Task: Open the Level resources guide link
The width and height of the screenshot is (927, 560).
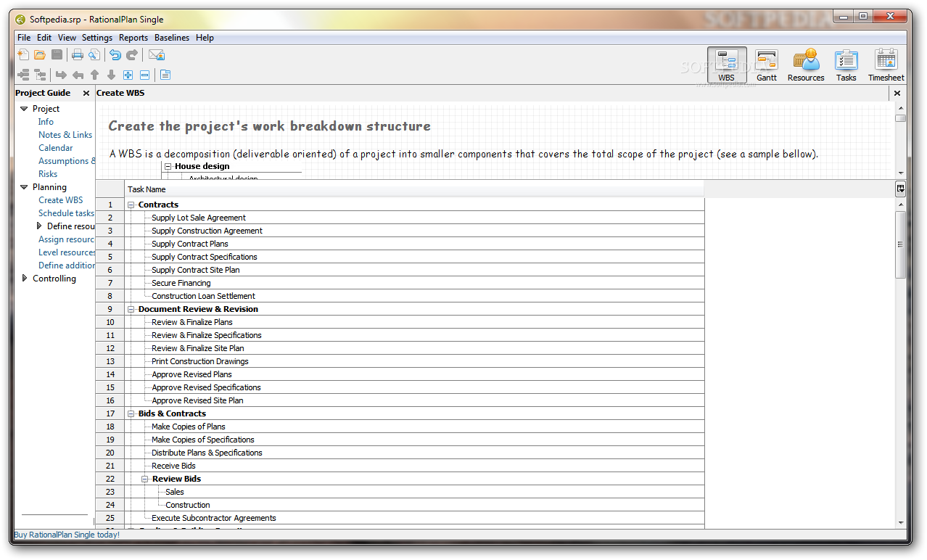Action: [67, 252]
